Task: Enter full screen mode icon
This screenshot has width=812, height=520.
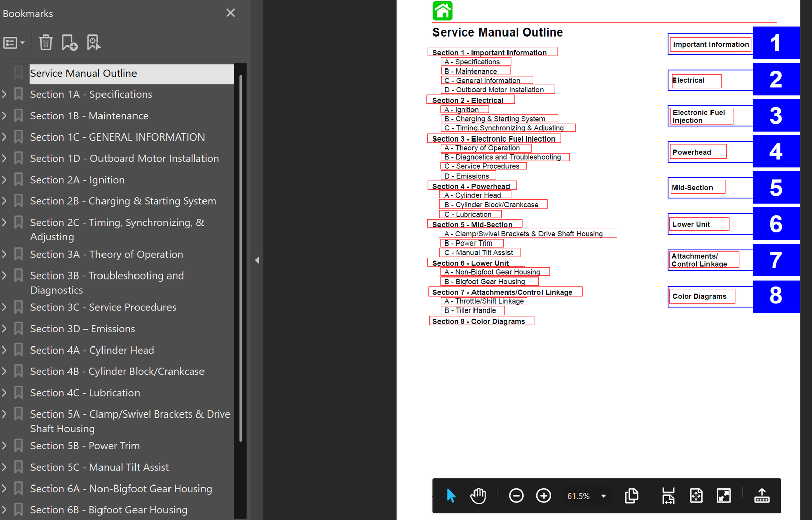Action: (x=724, y=496)
